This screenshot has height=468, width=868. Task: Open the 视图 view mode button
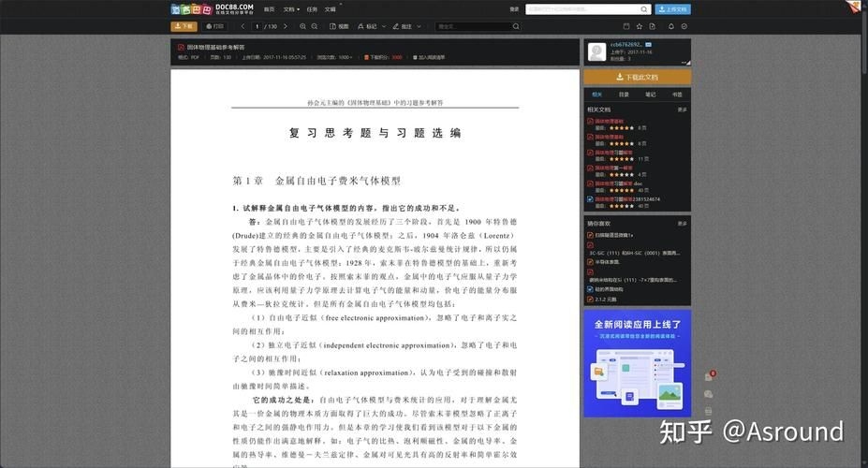[339, 26]
